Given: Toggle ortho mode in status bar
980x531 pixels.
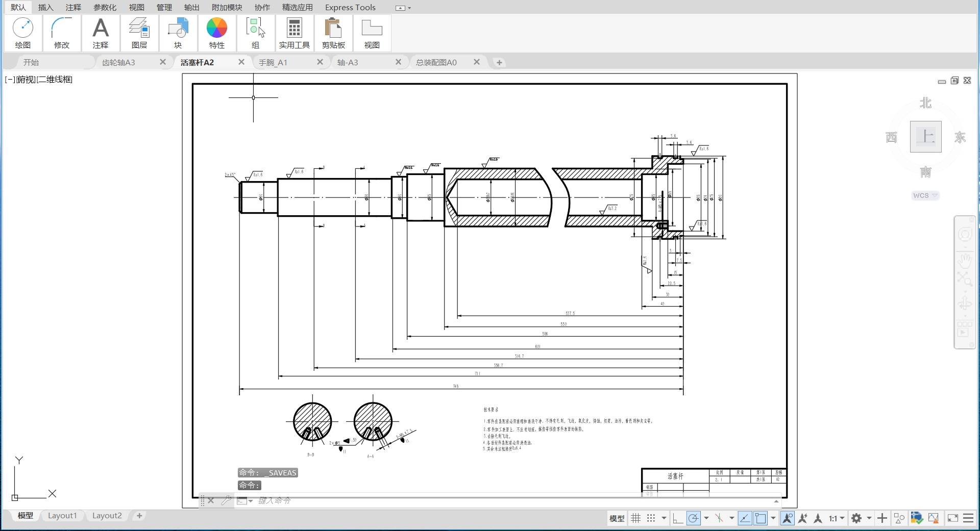Looking at the screenshot, I should coord(677,518).
